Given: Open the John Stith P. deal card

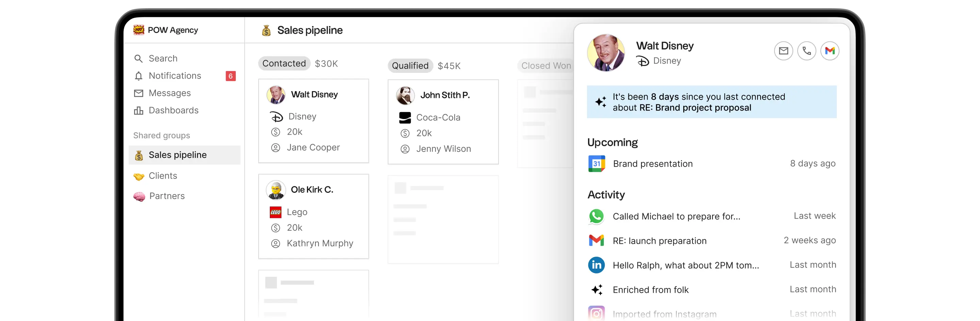Looking at the screenshot, I should [x=443, y=122].
